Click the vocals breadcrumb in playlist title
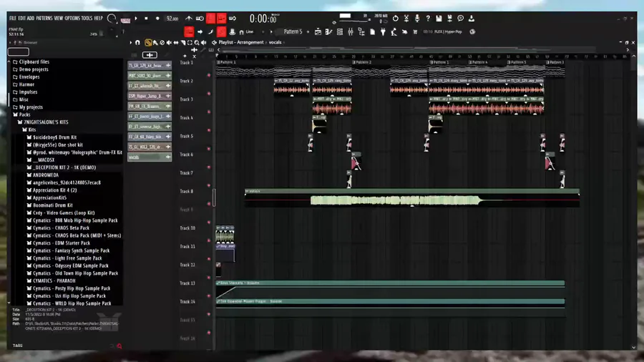This screenshot has width=644, height=362. click(x=275, y=42)
